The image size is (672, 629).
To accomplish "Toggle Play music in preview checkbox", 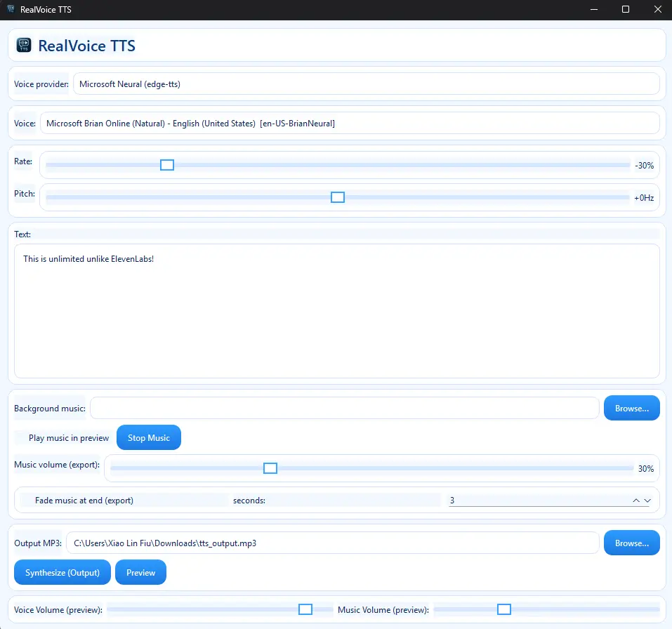I will tap(62, 438).
